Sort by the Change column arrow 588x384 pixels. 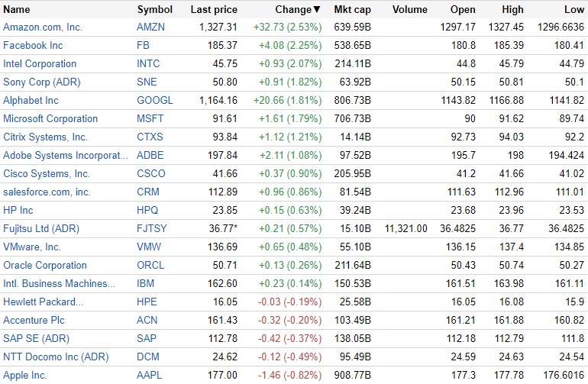tap(317, 10)
